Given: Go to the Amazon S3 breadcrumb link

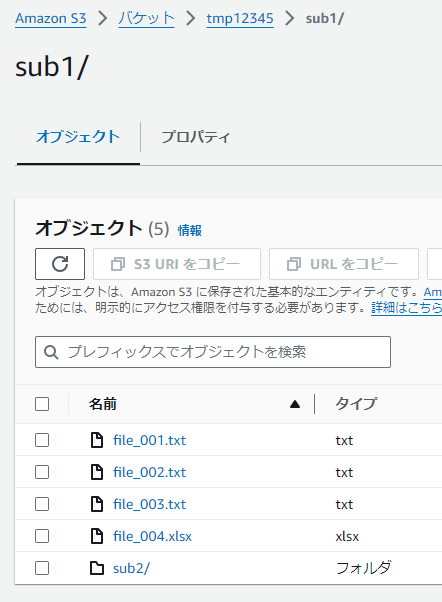Looking at the screenshot, I should (51, 18).
